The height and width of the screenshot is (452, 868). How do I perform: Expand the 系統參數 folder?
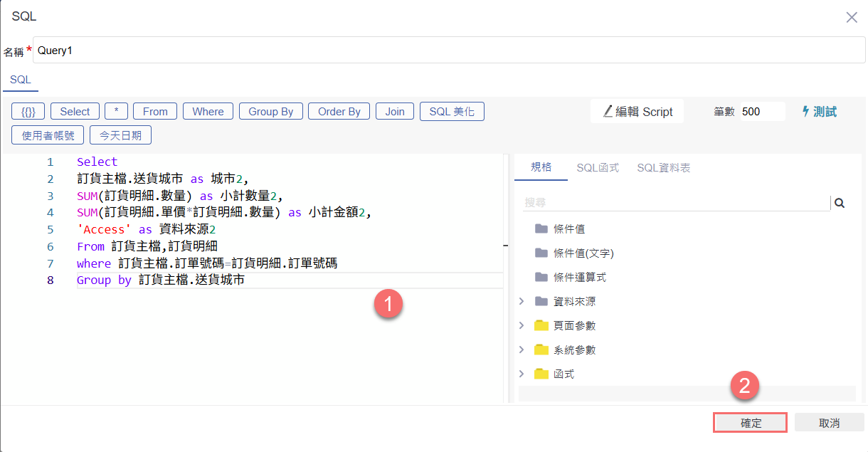tap(522, 350)
